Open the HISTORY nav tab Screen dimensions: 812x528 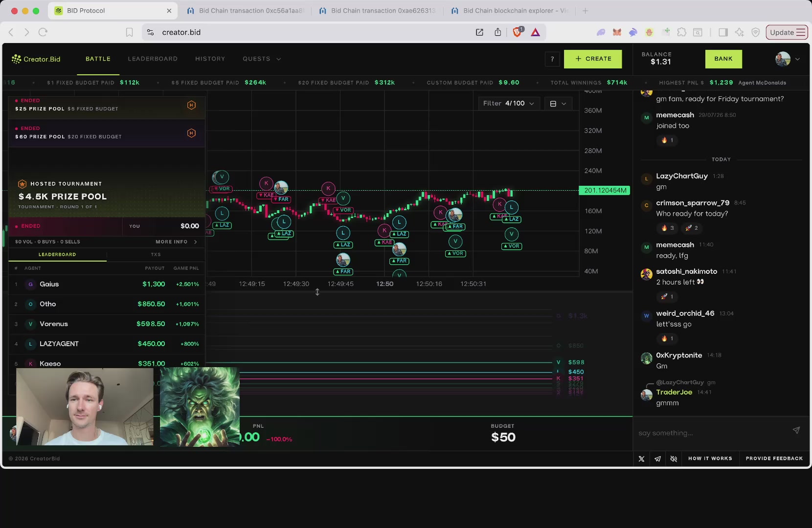tap(210, 59)
